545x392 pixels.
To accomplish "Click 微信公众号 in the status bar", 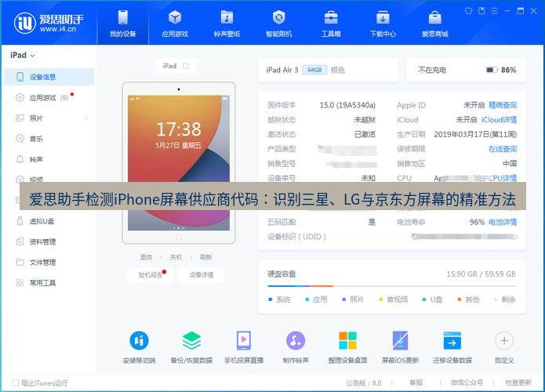I will (x=467, y=383).
